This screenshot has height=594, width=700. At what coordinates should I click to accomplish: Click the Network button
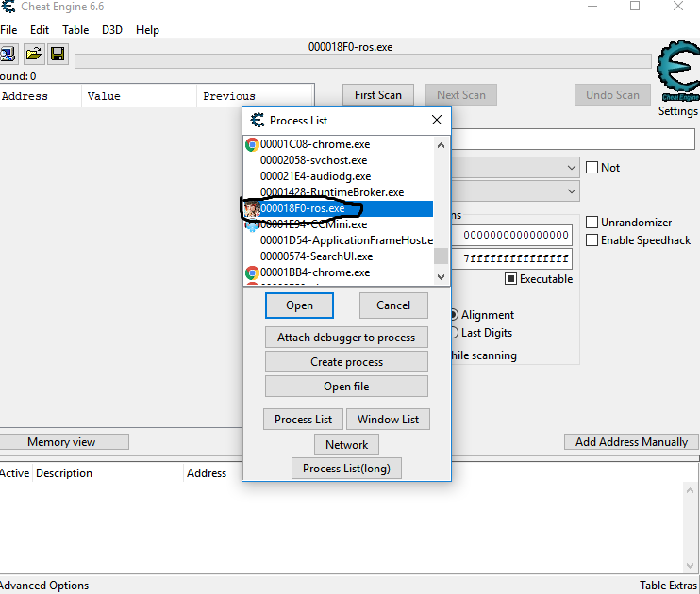pyautogui.click(x=346, y=445)
